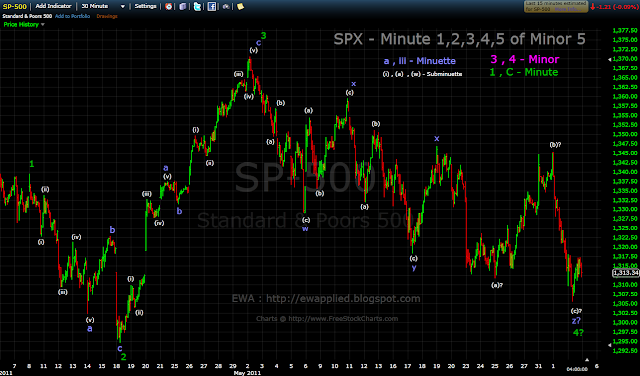Click the 2011 year label at bottom left
The height and width of the screenshot is (376, 640).
(6, 372)
